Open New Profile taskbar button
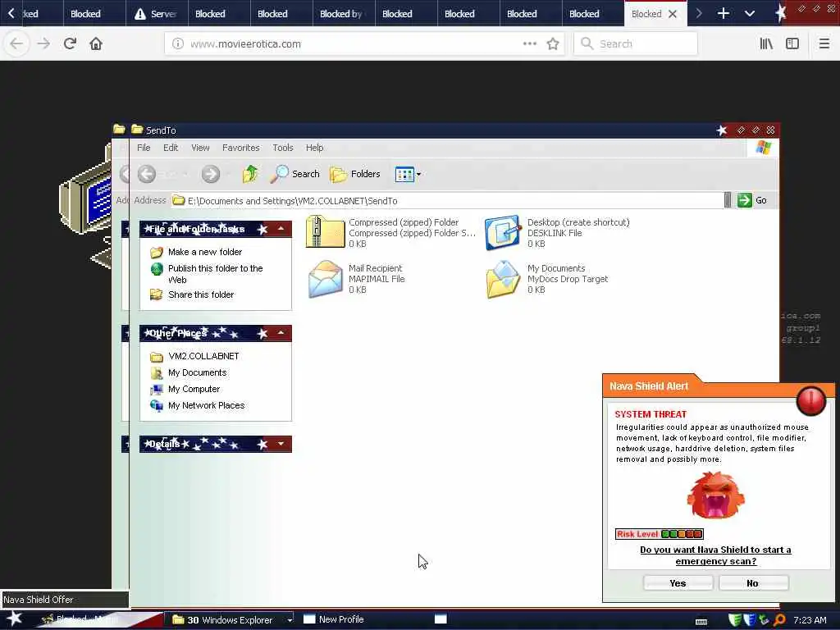 [333, 619]
